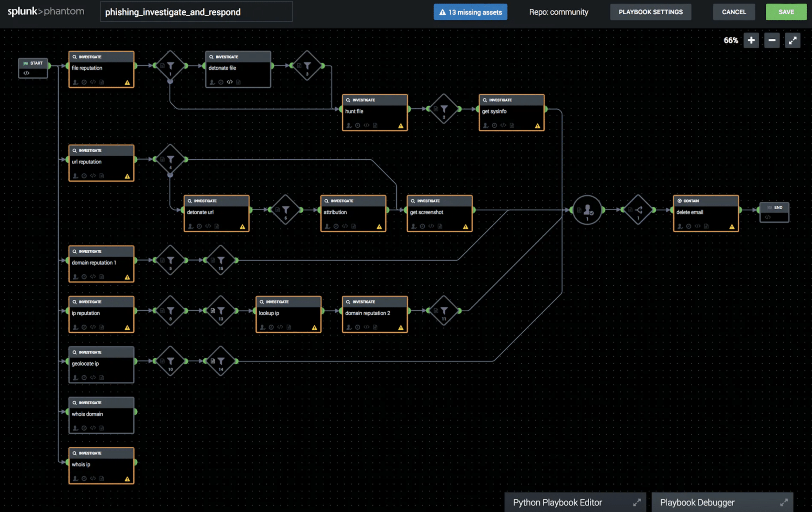Viewport: 812px width, 512px height.
Task: Select the START block
Action: point(33,68)
